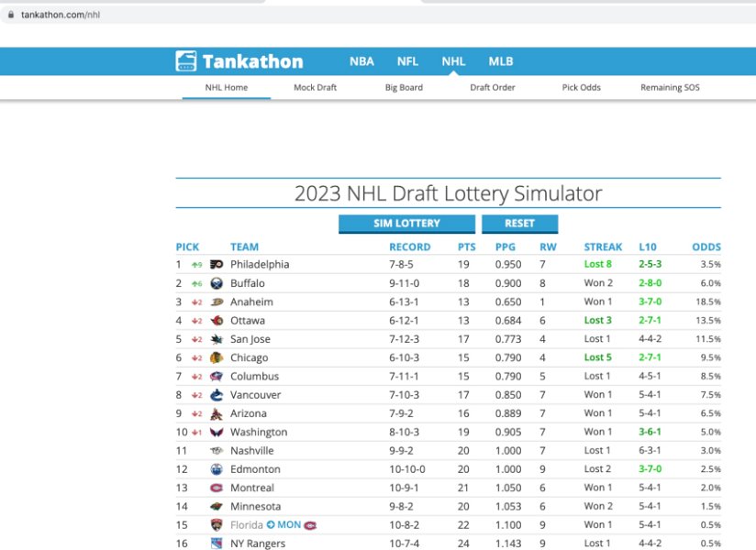Click Philadelphia's Lost 8 streak
The height and width of the screenshot is (550, 756).
[597, 264]
